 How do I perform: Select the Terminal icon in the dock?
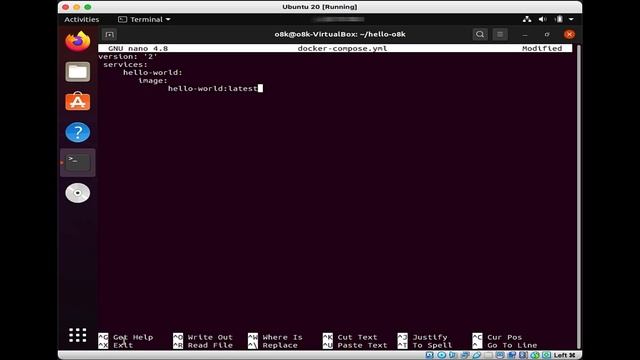[78, 162]
